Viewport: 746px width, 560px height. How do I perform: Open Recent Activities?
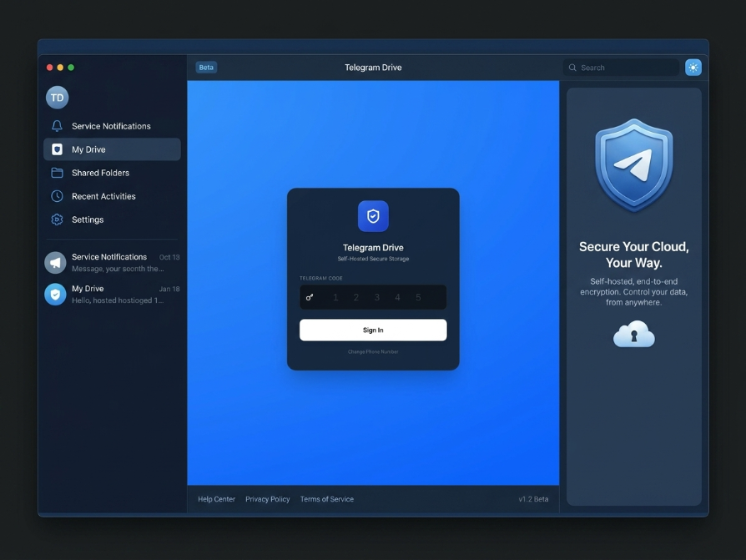click(x=112, y=196)
